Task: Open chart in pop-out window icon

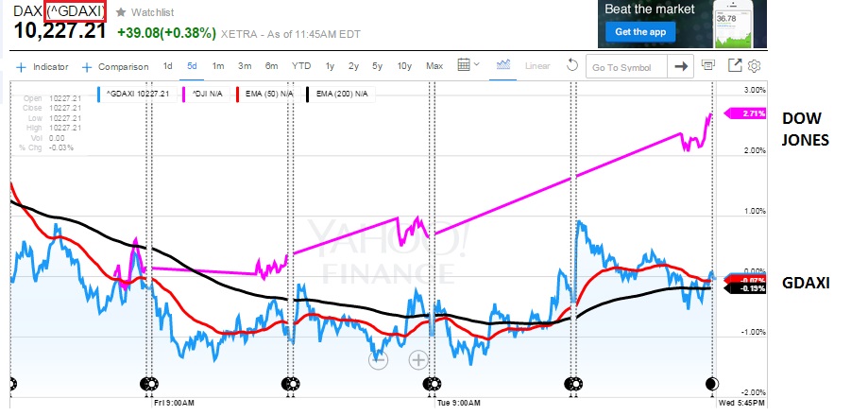Action: [x=708, y=66]
